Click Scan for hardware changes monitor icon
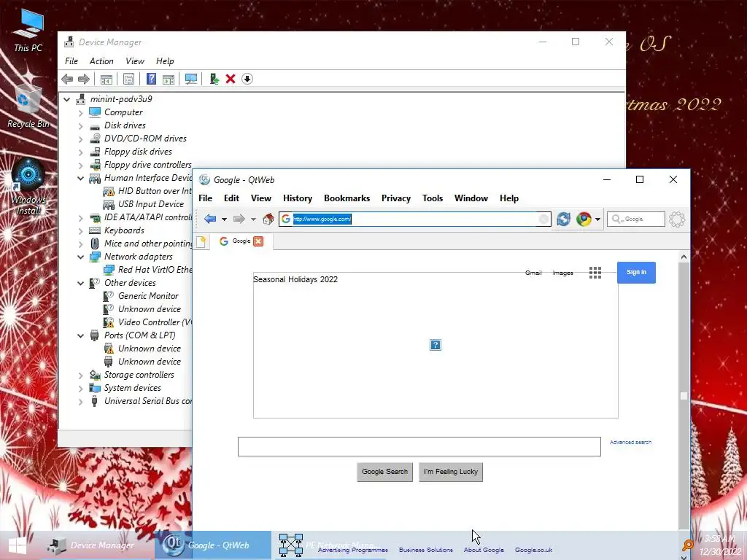Viewport: 747px width, 560px height. 191,79
